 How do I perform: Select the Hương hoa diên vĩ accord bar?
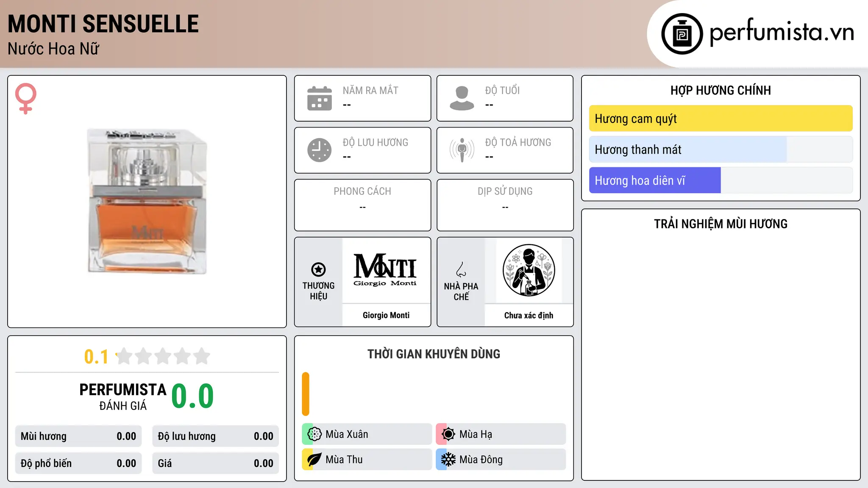[721, 180]
